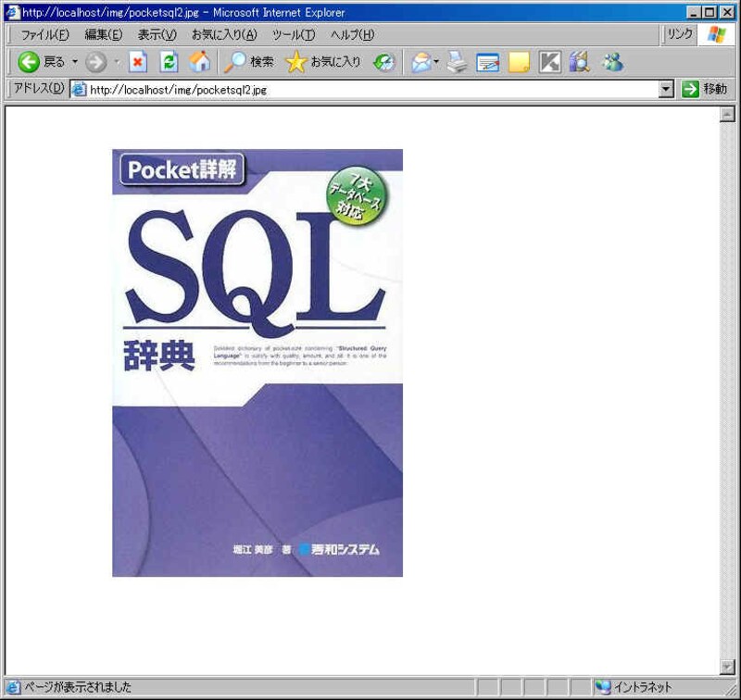The height and width of the screenshot is (700, 741).
Task: Stop page loading with red X icon
Action: tap(138, 62)
